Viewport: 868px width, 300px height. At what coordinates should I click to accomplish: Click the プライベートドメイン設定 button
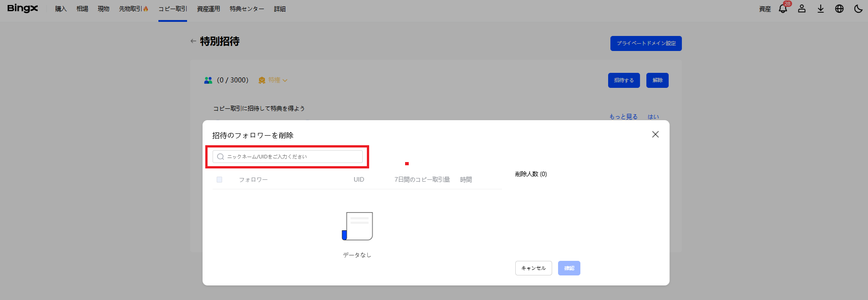tap(646, 43)
